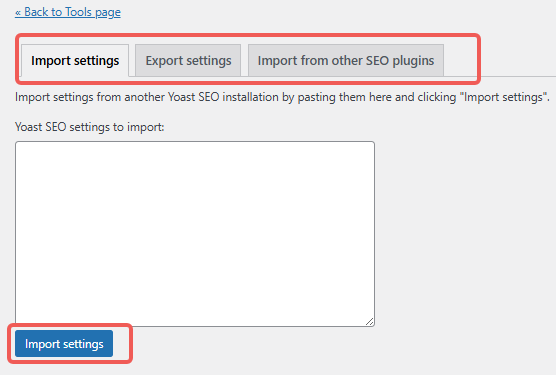Screen dimensions: 556x375
Task: Click the 'Yoast SEO settings to import:' label
Action: click(90, 127)
